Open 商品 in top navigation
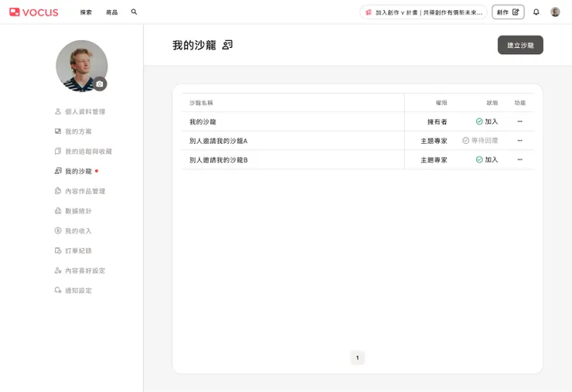Viewport: 572px width, 392px height. (x=112, y=12)
